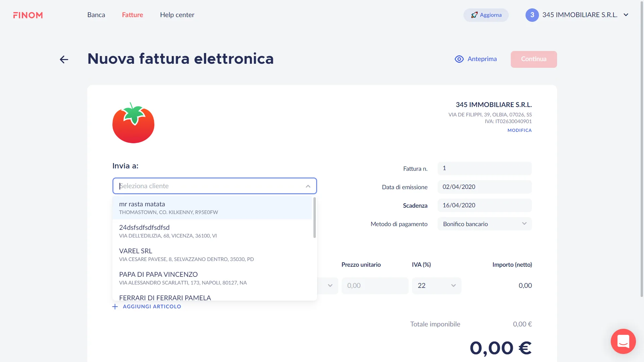Open the IVA (%) dropdown showing 22
The width and height of the screenshot is (644, 362).
[436, 286]
